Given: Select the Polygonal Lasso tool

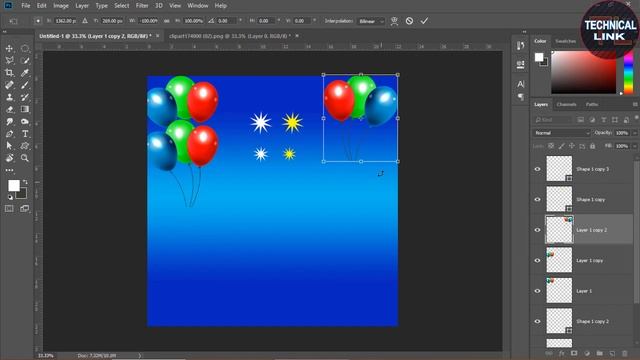Looking at the screenshot, I should 9,61.
